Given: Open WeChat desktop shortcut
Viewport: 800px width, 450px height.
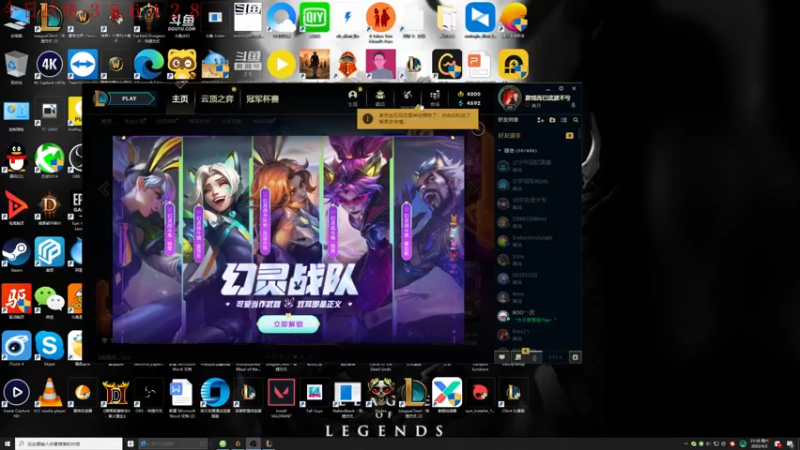Looking at the screenshot, I should [49, 302].
